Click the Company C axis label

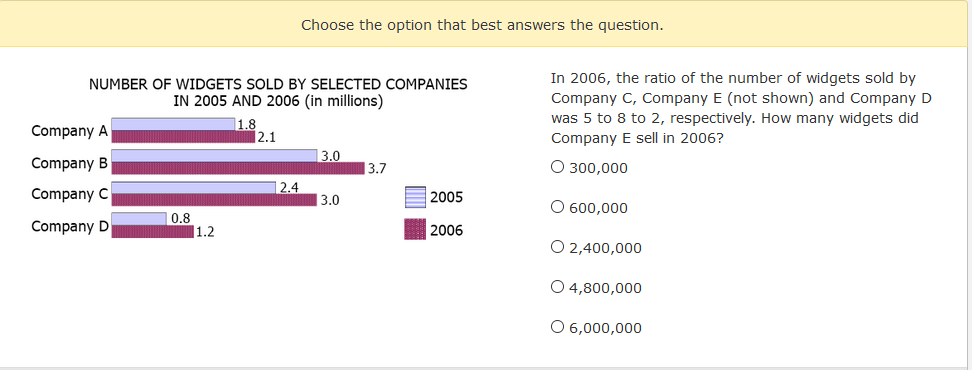tap(69, 194)
